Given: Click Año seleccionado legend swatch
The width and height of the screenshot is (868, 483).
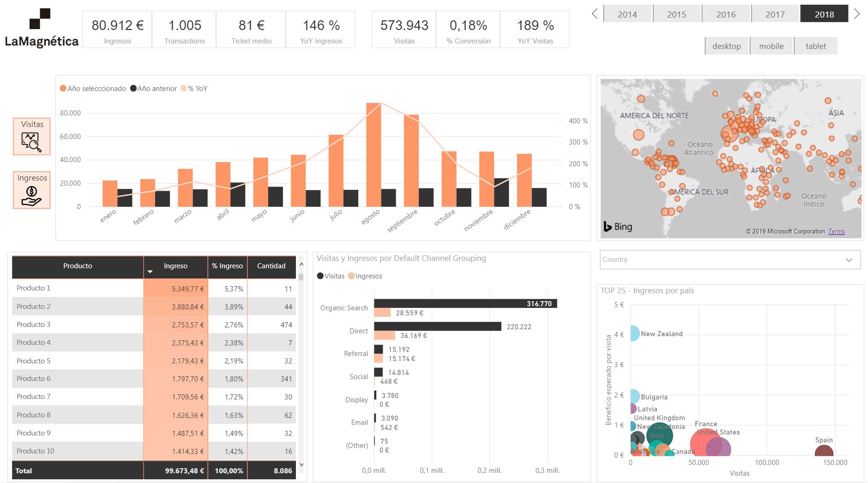Looking at the screenshot, I should coord(63,88).
